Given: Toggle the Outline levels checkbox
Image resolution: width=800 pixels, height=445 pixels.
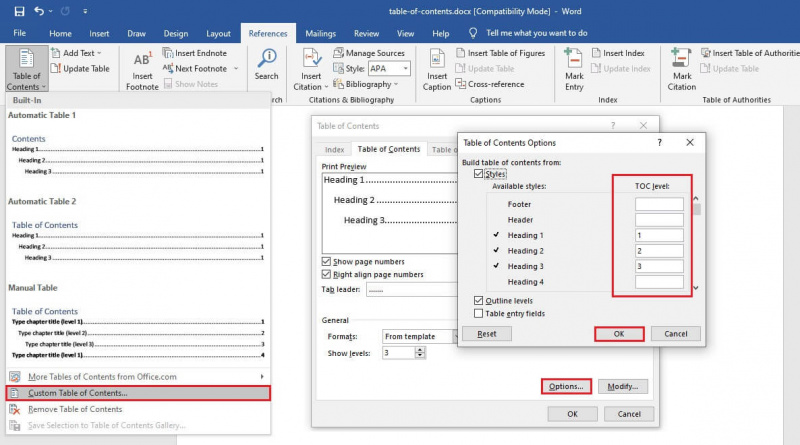Looking at the screenshot, I should coord(478,301).
